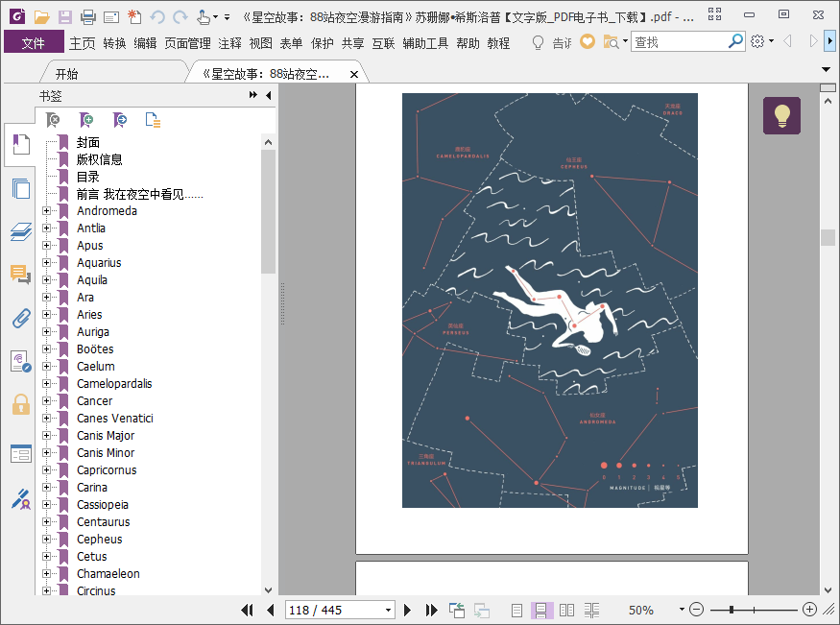Click the redo arrow in the quick toolbar
The width and height of the screenshot is (840, 625).
pos(180,17)
